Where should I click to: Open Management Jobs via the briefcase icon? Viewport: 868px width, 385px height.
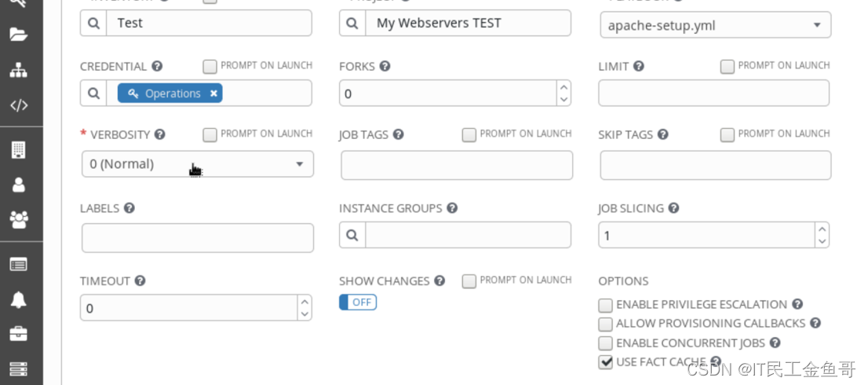click(x=18, y=334)
